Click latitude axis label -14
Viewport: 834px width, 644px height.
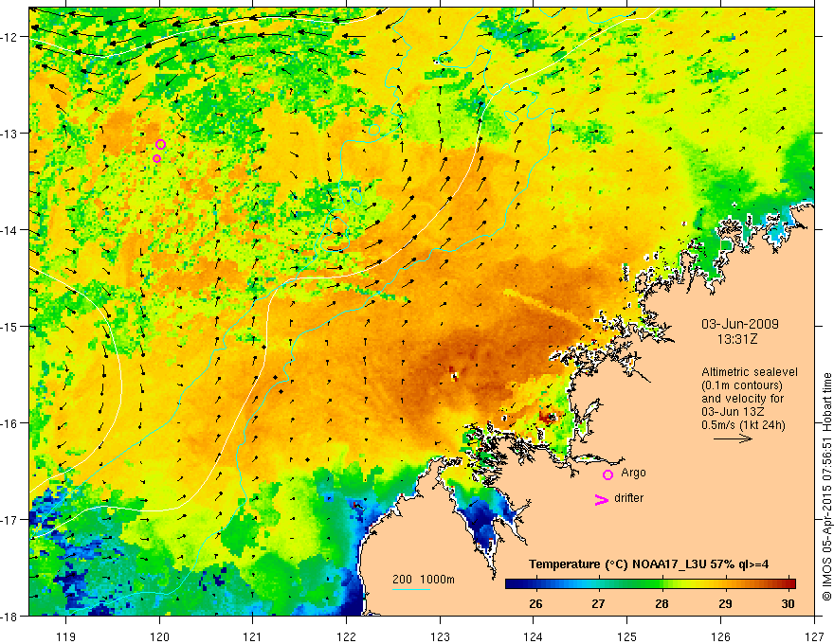click(10, 229)
